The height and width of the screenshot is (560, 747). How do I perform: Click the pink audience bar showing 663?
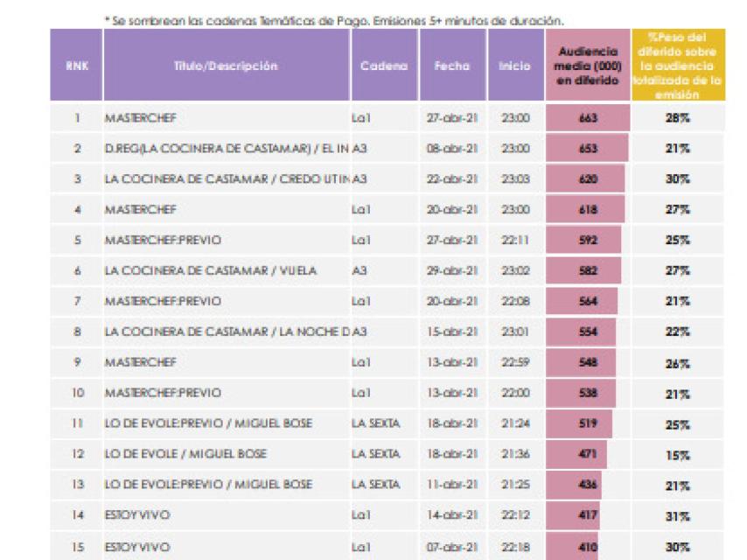coord(587,118)
